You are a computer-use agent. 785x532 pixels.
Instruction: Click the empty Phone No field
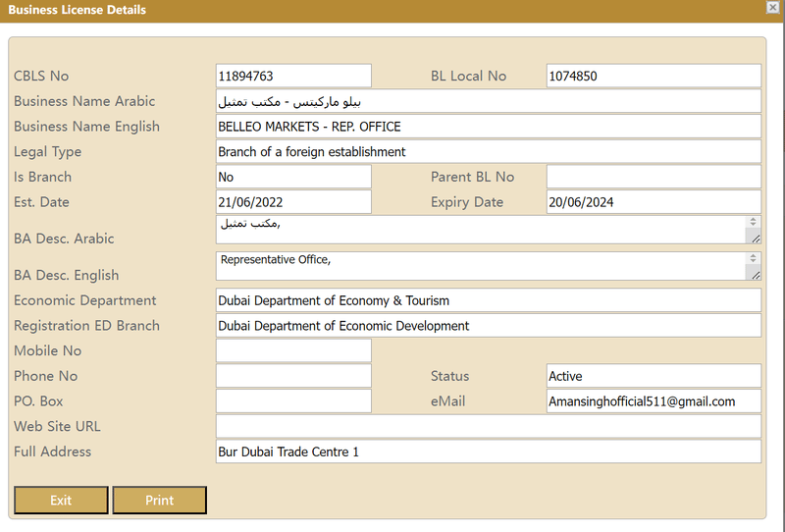pyautogui.click(x=293, y=376)
